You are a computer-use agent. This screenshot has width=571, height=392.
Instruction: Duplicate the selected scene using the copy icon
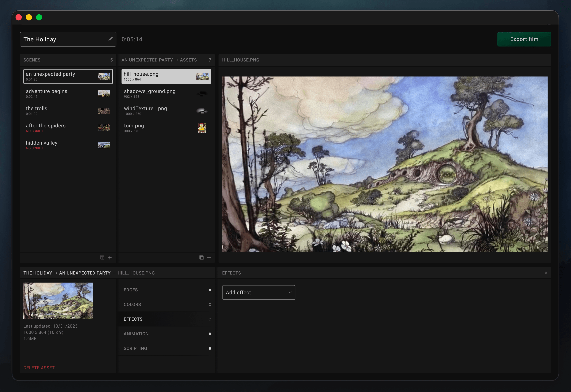pos(102,257)
